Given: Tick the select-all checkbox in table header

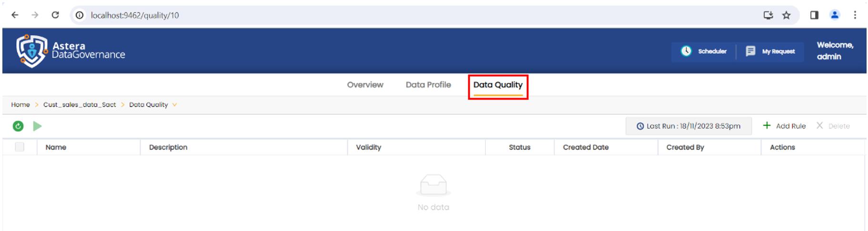Looking at the screenshot, I should 20,147.
